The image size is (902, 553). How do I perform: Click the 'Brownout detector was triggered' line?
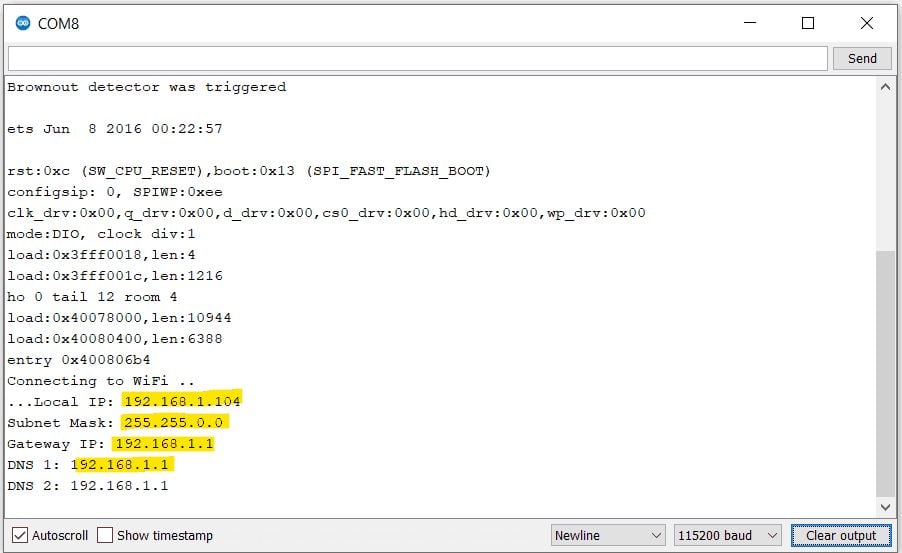[146, 87]
